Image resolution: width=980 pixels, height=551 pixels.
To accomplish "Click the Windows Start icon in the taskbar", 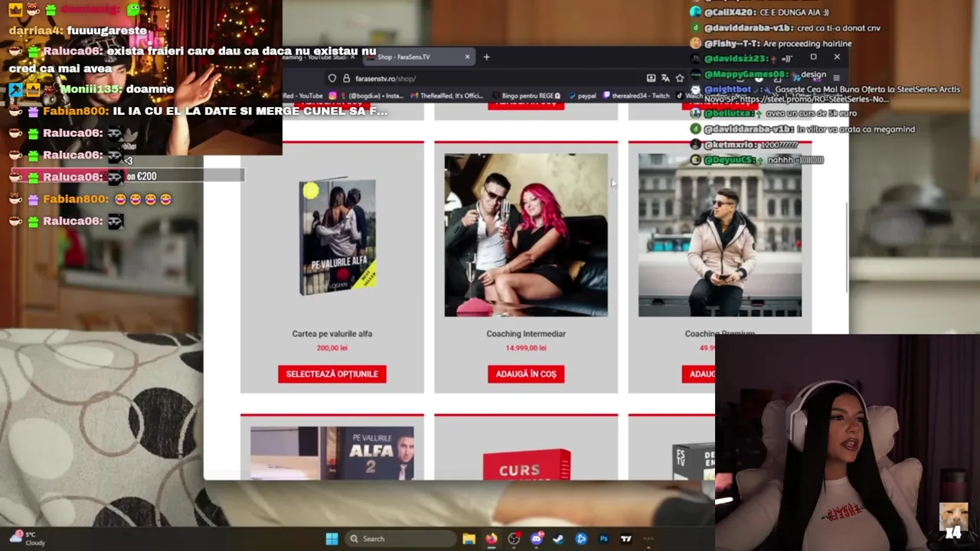I will [332, 539].
